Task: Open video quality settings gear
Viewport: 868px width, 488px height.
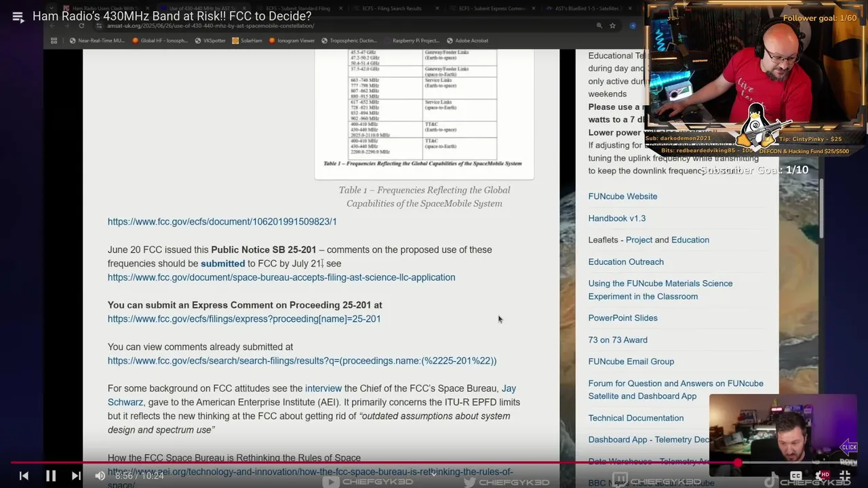Action: pyautogui.click(x=821, y=476)
